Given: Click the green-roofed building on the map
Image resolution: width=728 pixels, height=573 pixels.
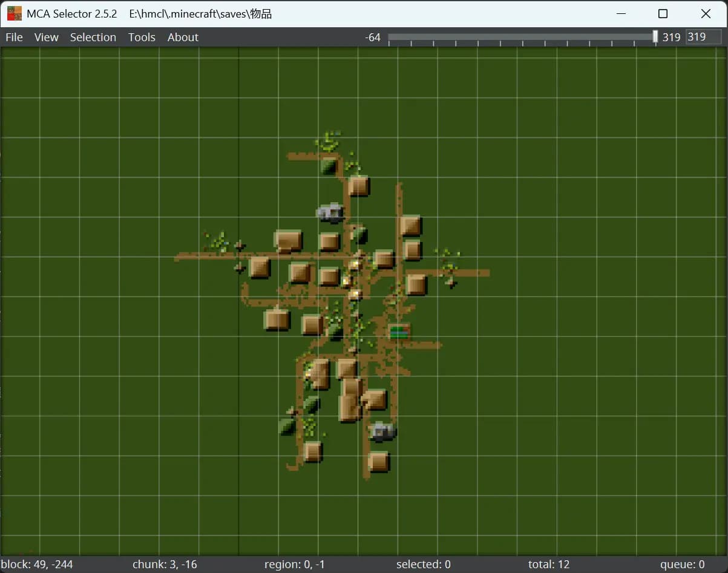Looking at the screenshot, I should tap(399, 331).
